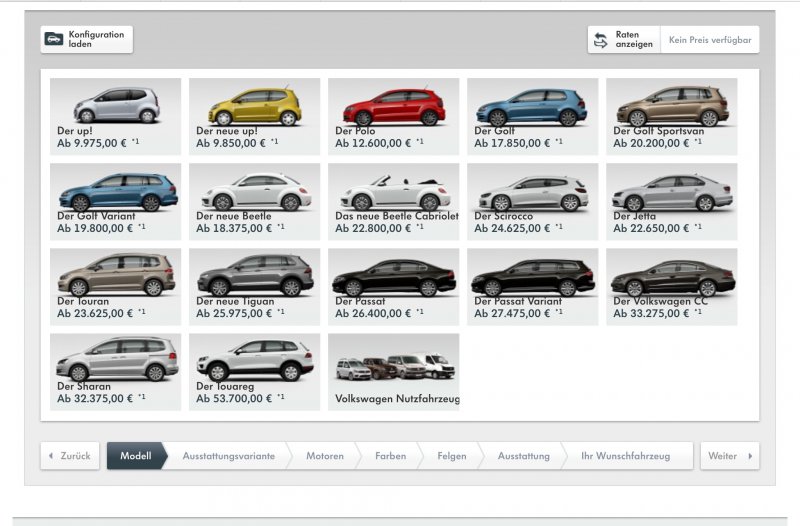Select the white Der Touareg SUV
This screenshot has height=526, width=800.
coord(255,372)
